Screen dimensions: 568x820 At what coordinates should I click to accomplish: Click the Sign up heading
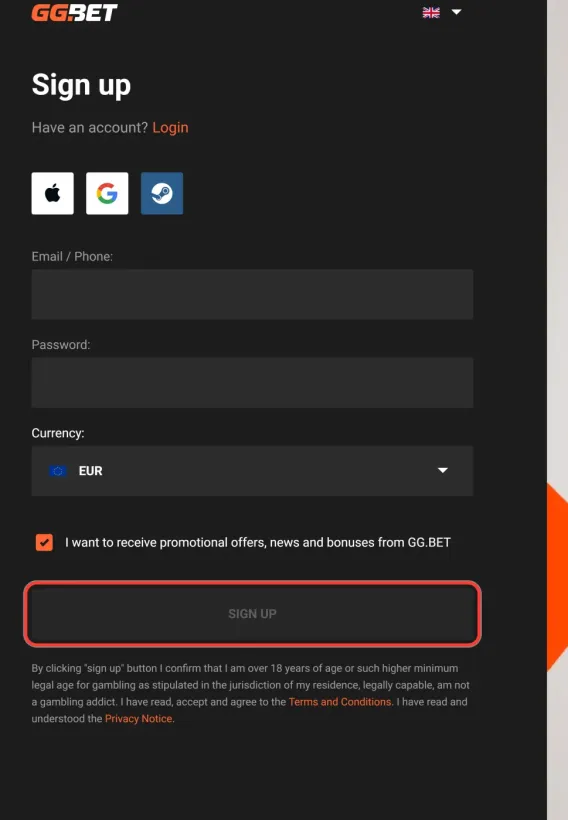point(81,85)
